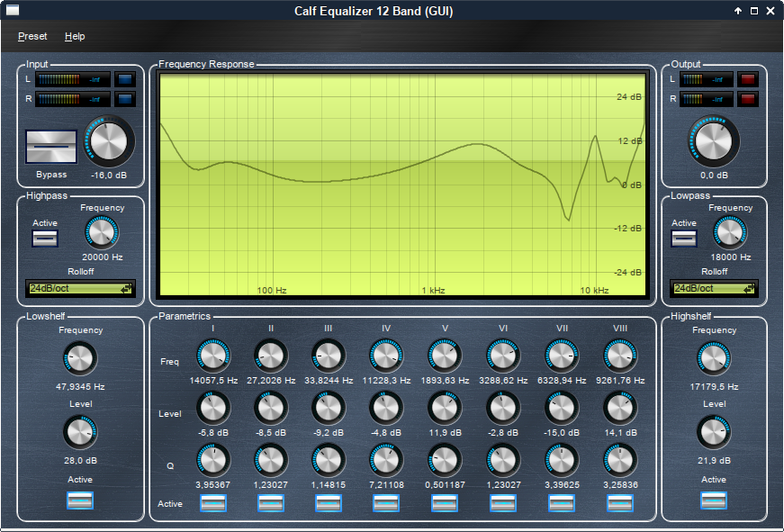Toggle parametric band II Active switch

(x=271, y=503)
